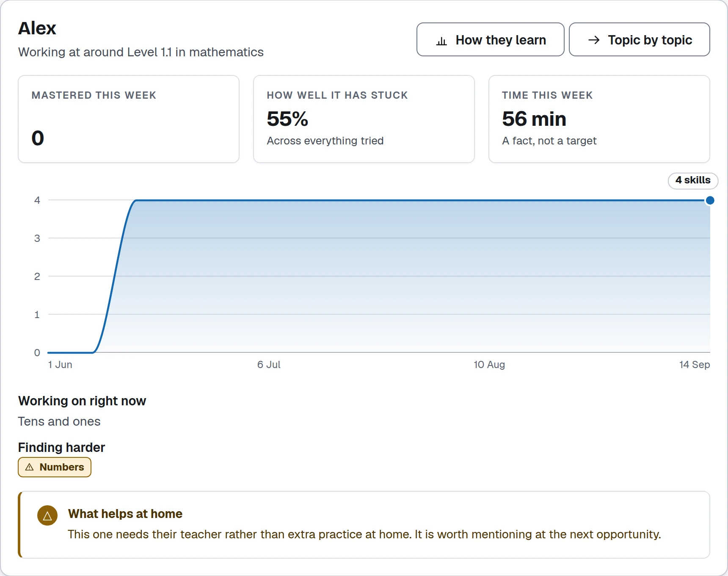Click the '14 Sep' axis date label
The width and height of the screenshot is (728, 576).
[x=695, y=365]
